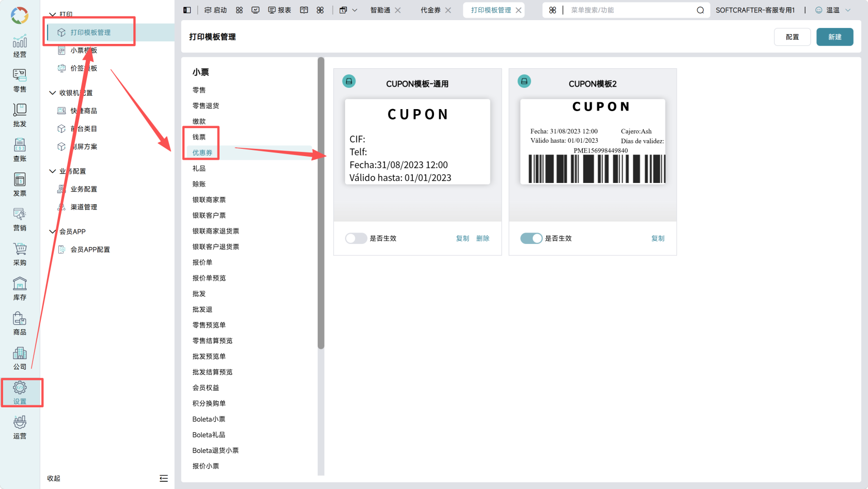Enable 是否生效 for CUPON模板-通用
The image size is (868, 489).
click(356, 238)
